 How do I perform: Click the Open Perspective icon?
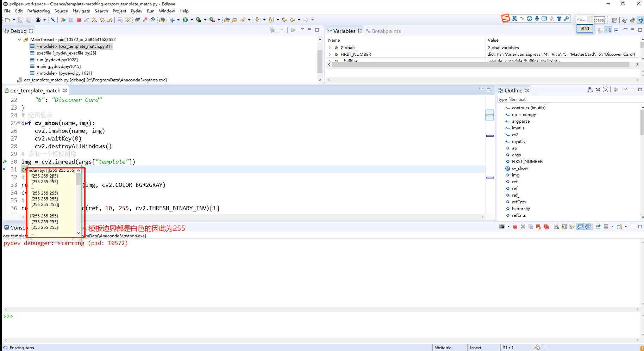click(x=614, y=20)
